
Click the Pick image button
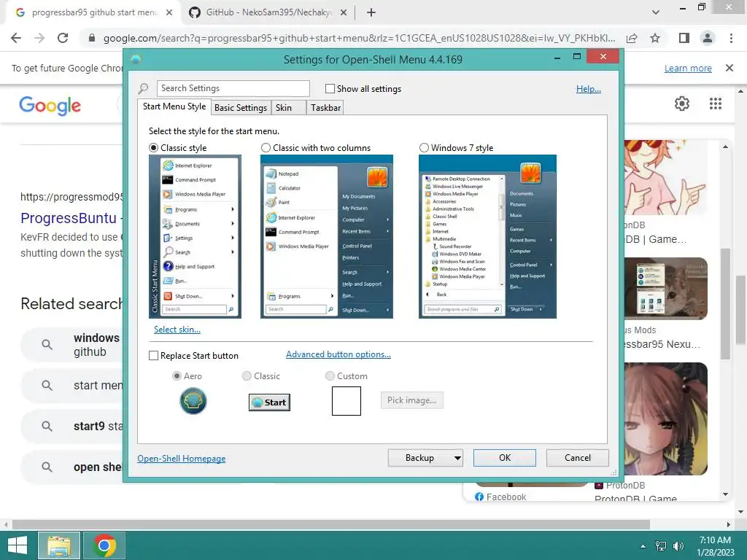tap(411, 400)
